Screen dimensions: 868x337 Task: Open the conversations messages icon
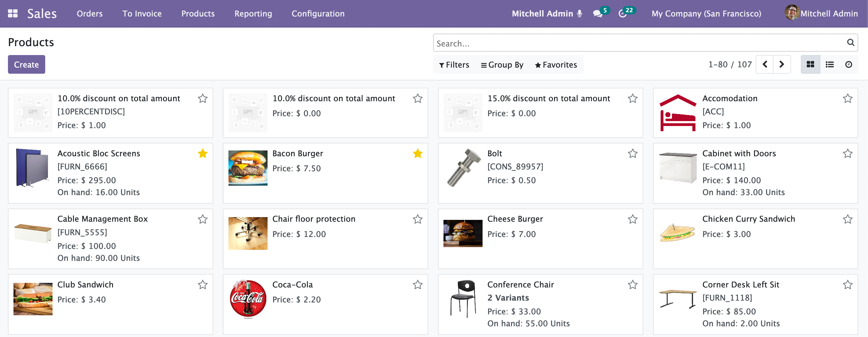[597, 14]
